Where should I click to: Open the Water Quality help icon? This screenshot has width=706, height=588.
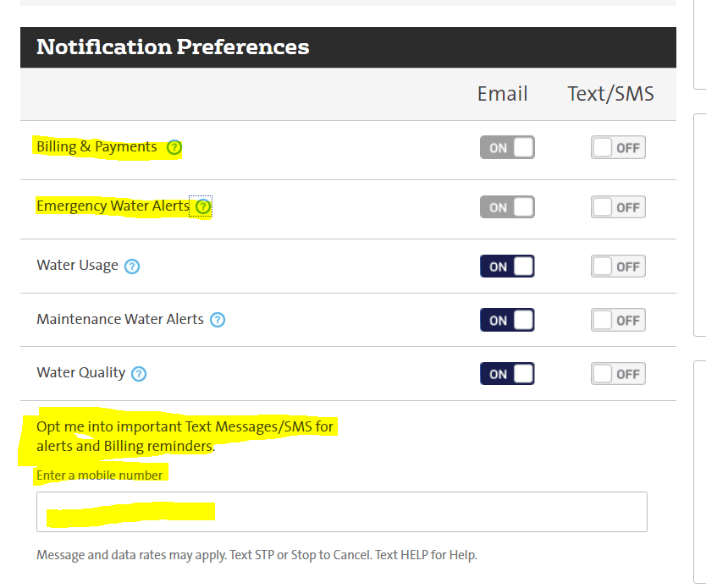pyautogui.click(x=138, y=373)
